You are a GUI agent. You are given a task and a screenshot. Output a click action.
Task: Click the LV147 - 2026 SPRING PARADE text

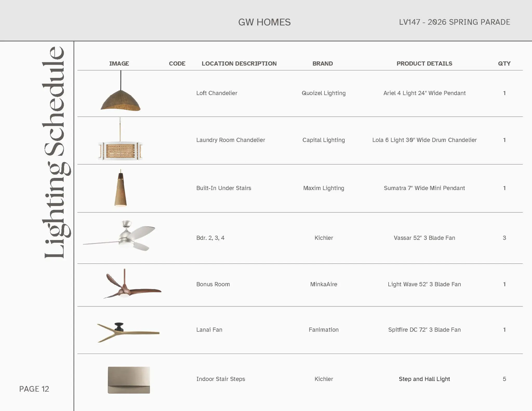tap(454, 22)
